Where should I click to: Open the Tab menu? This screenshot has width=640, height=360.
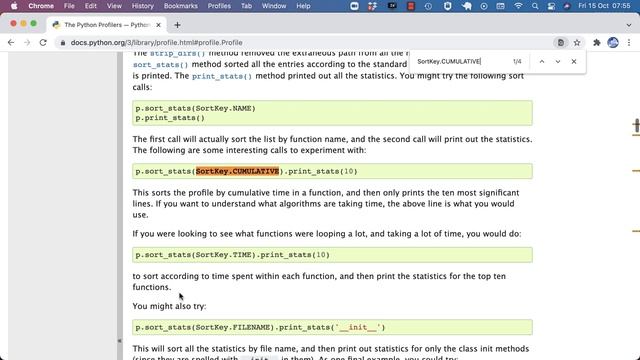tap(246, 6)
